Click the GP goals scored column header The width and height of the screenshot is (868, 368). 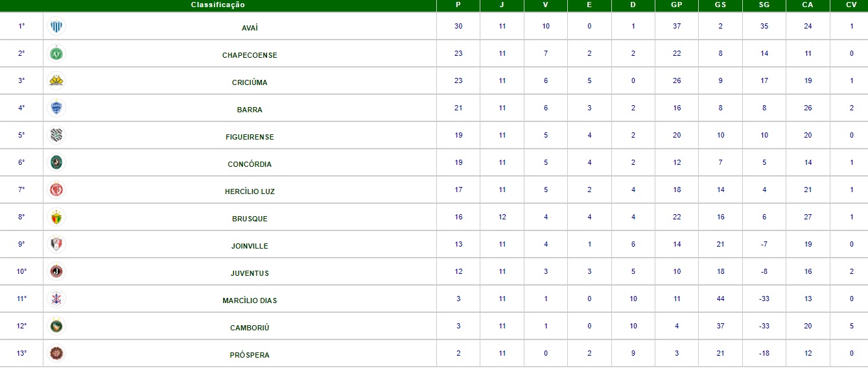click(677, 5)
